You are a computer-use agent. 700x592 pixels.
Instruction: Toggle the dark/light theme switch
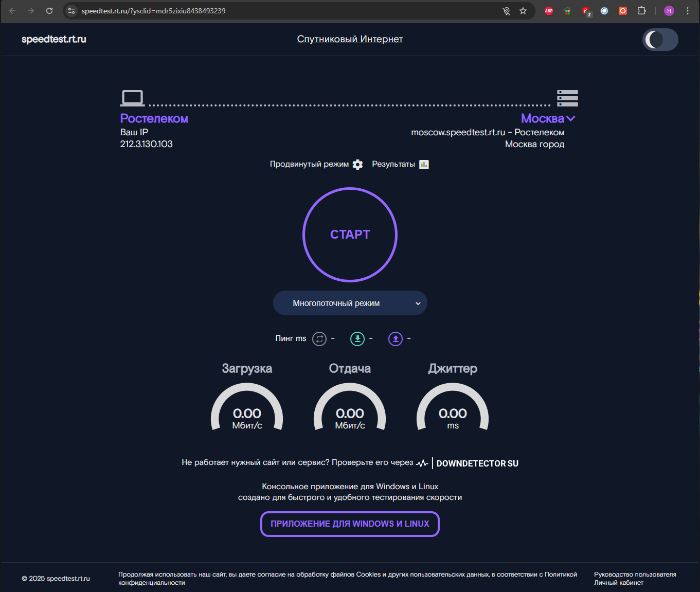point(660,40)
